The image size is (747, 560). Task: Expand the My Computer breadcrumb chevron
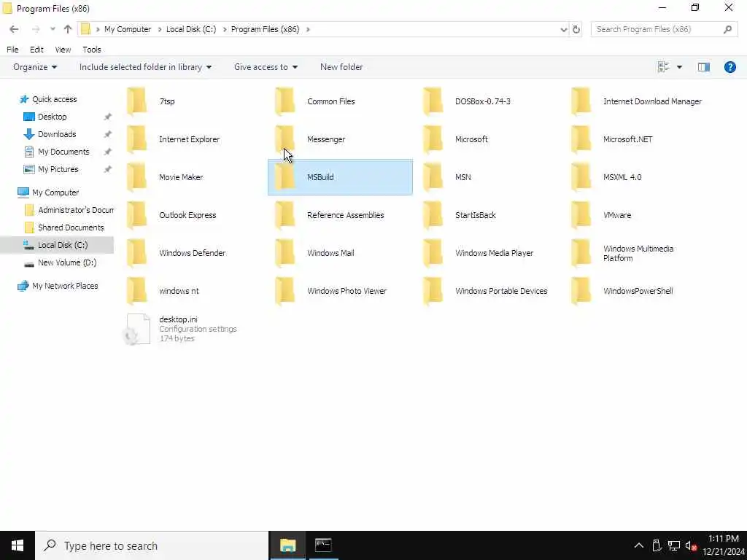click(160, 29)
